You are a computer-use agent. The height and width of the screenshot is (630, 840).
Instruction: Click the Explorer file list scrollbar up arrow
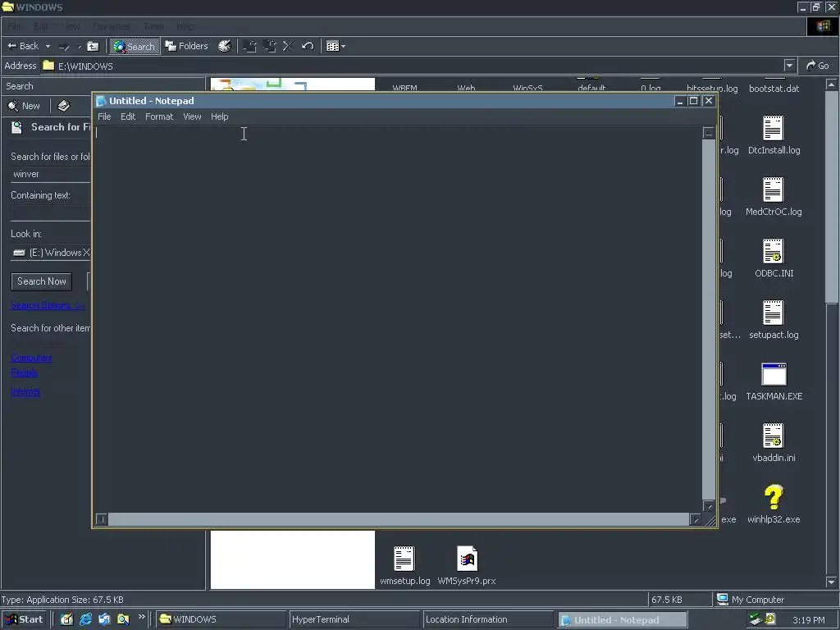click(x=832, y=84)
